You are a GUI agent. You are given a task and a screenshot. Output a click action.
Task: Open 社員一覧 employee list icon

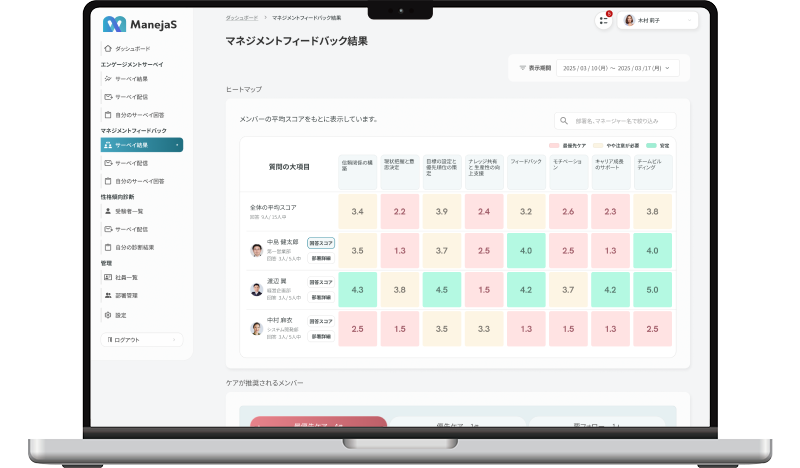point(108,277)
